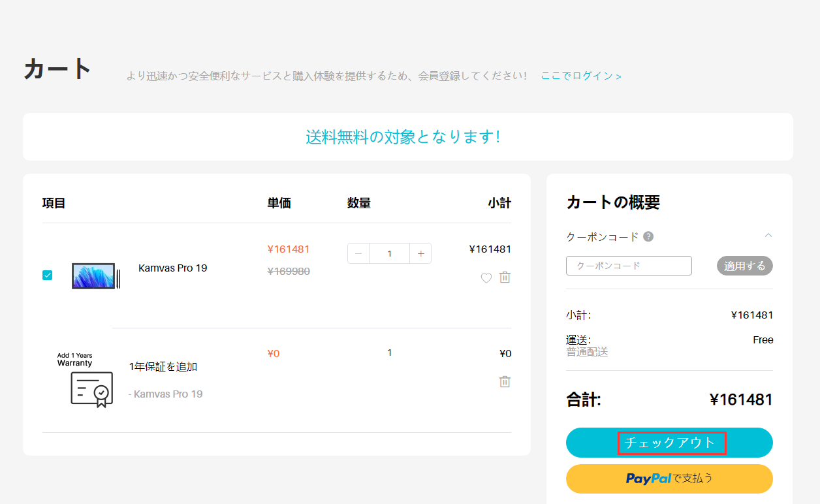The image size is (820, 504).
Task: Click the 合計: total label
Action: pos(584,400)
